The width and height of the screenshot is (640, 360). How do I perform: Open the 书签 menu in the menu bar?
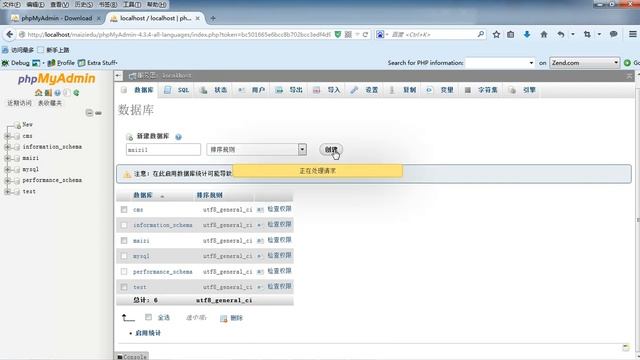[108, 4]
